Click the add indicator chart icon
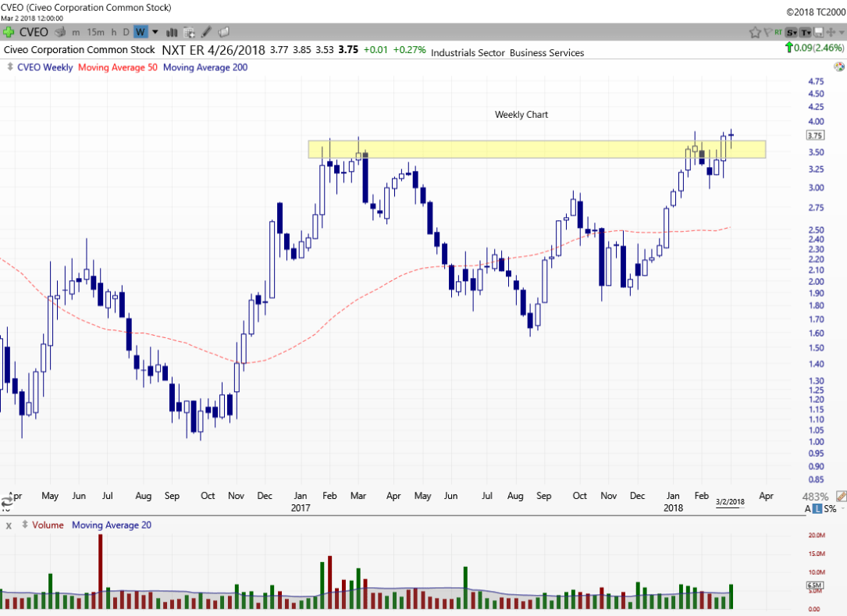Screen dimensions: 847x616 click(189, 32)
